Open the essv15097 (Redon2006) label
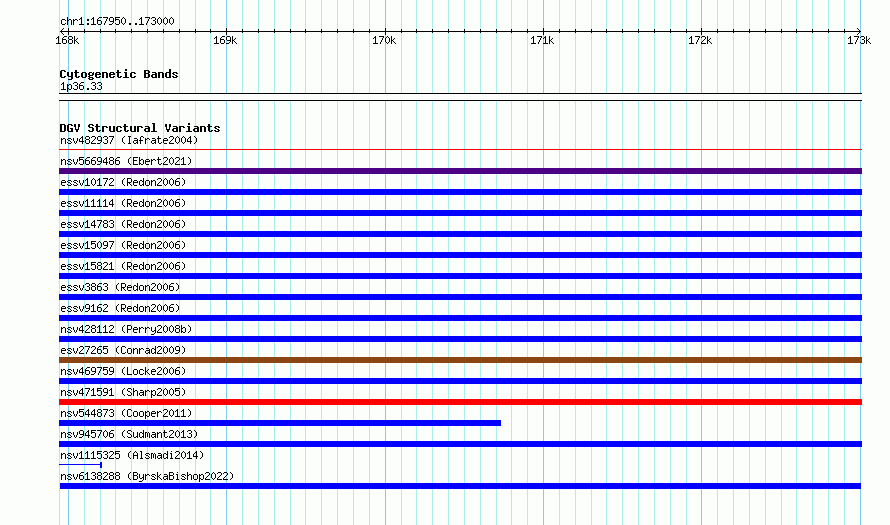 tap(123, 245)
